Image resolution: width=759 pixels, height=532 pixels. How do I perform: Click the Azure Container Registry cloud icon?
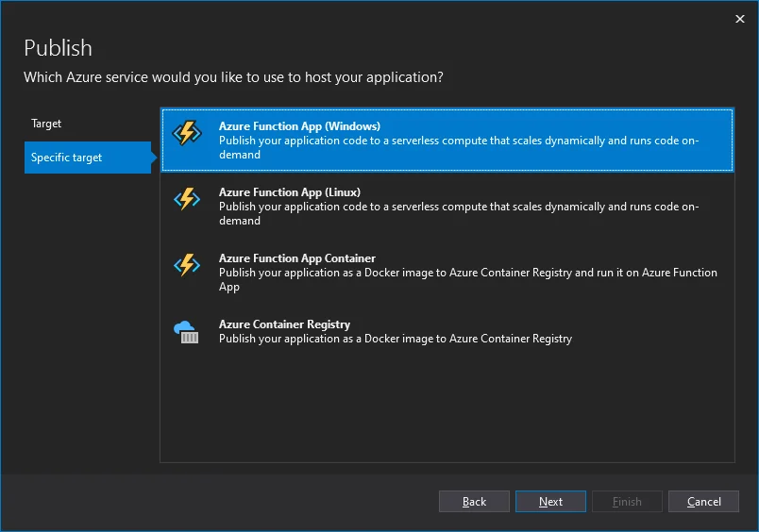[x=187, y=331]
